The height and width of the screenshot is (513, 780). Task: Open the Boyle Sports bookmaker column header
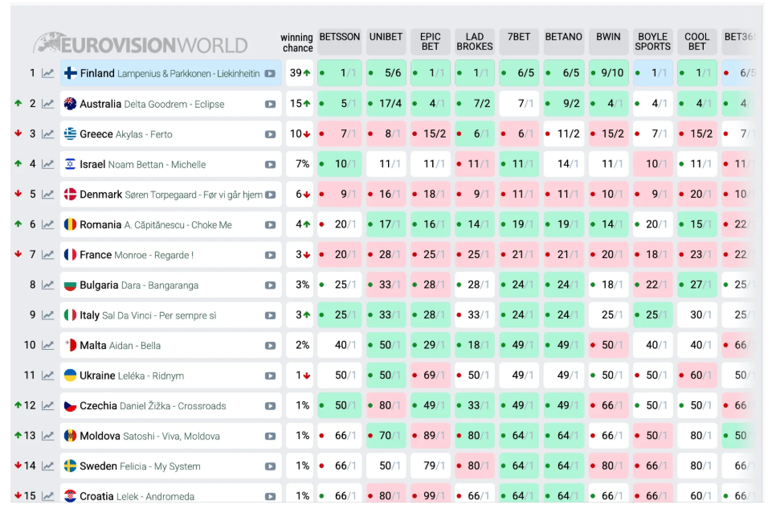coord(653,42)
